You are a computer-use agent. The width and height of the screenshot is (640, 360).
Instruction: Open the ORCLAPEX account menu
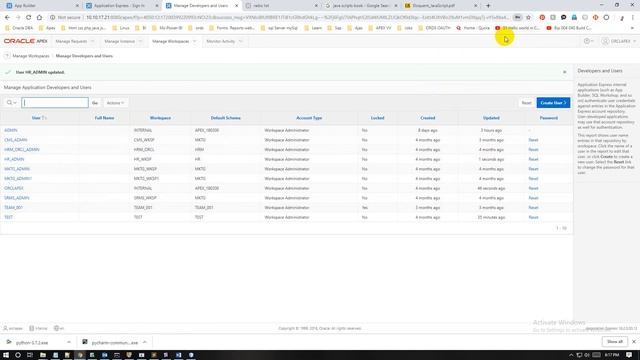click(619, 41)
